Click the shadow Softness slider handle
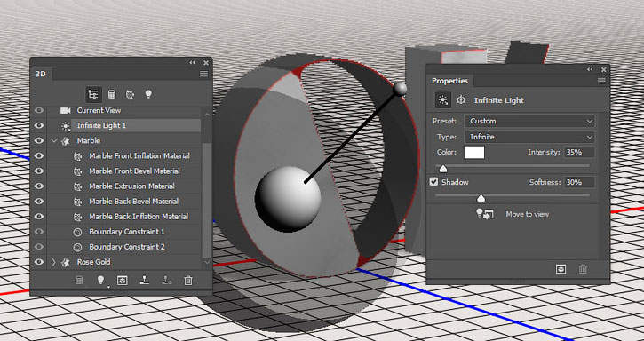This screenshot has width=644, height=341. 481,198
